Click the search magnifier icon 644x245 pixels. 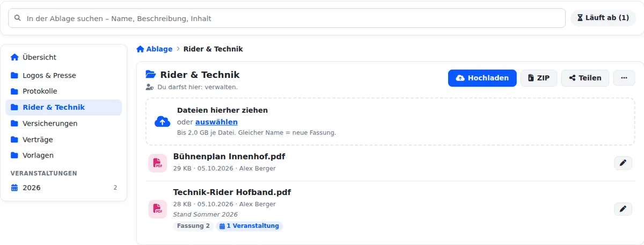(x=18, y=18)
